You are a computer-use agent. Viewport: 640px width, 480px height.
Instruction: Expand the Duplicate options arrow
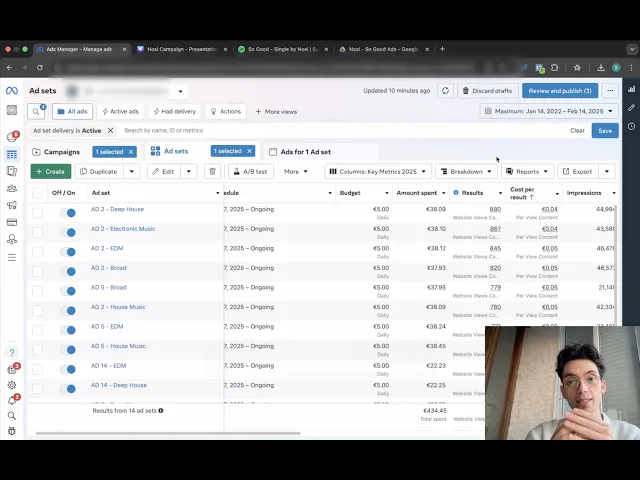[x=132, y=171]
